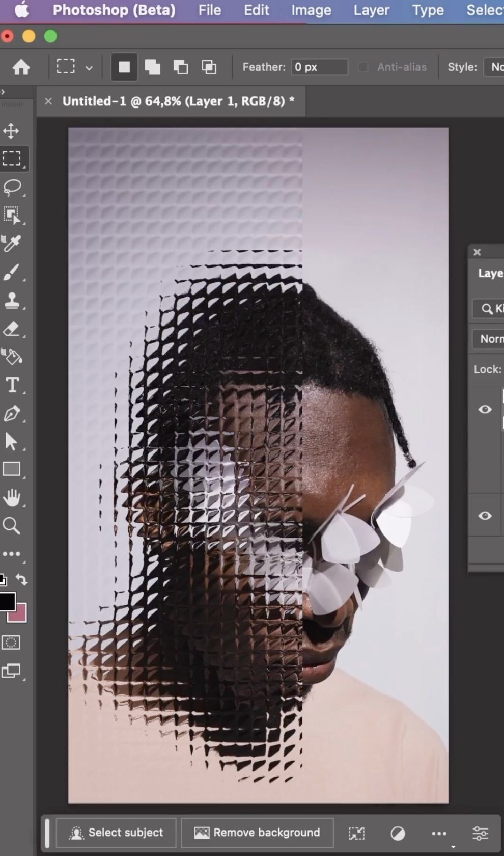Select the Zoom tool
Viewport: 504px width, 856px height.
pos(11,526)
